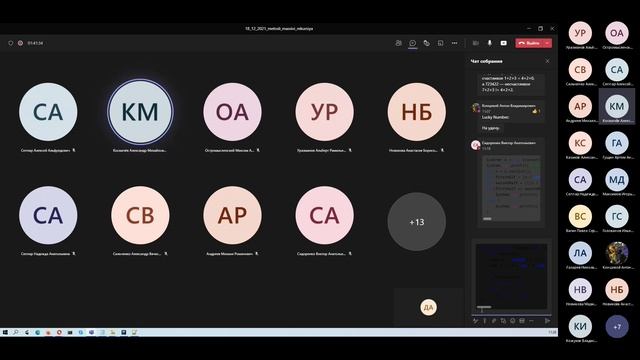Toggle the camera on or off
The width and height of the screenshot is (640, 360).
476,43
